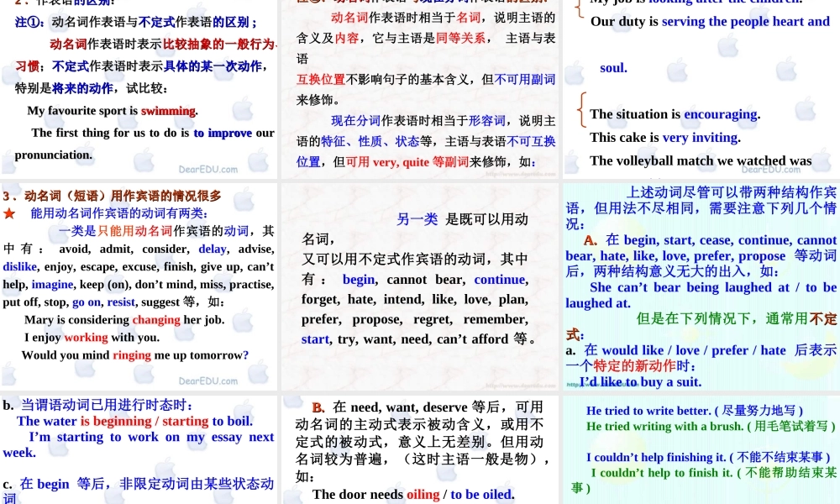Image resolution: width=840 pixels, height=504 pixels.
Task: Click the DearEDU.com watermark below "Would you mind ringing"
Action: 208,381
